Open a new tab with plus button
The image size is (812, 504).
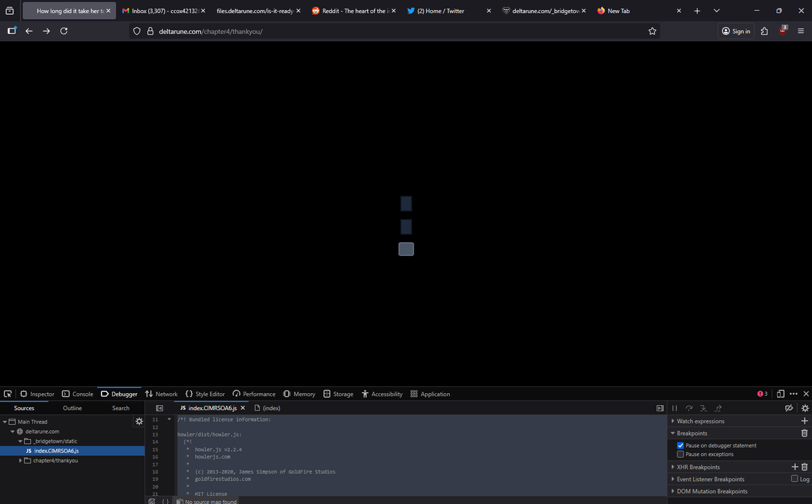click(x=697, y=11)
